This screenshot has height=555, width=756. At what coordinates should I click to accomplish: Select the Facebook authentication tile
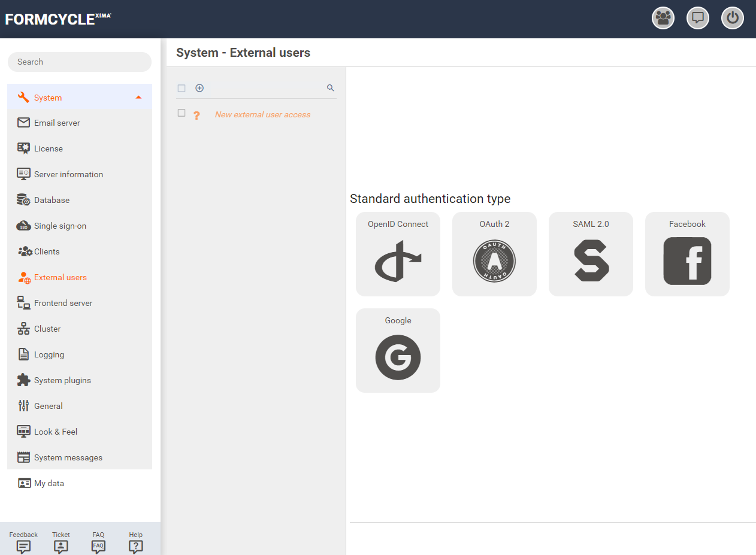[687, 254]
